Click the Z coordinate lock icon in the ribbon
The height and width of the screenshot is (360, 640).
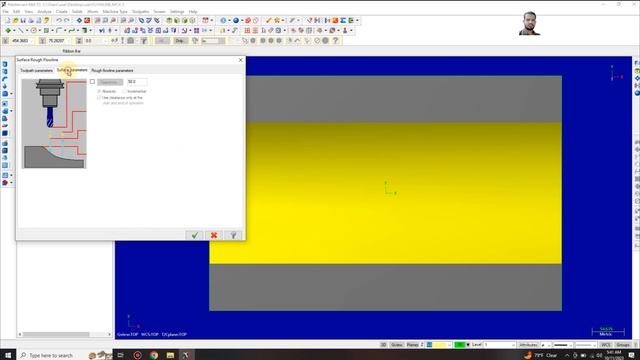click(79, 41)
